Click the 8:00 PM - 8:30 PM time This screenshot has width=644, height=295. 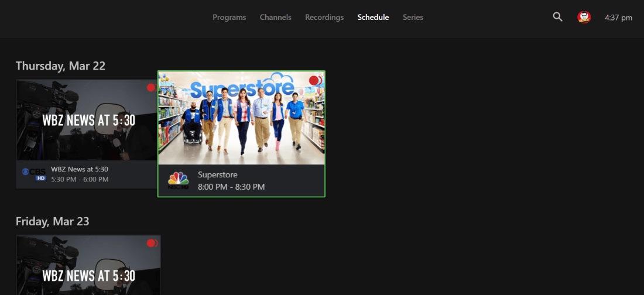pos(231,187)
